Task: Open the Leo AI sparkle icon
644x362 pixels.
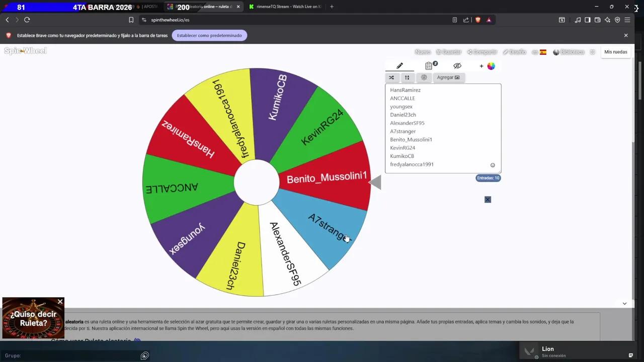Action: click(x=607, y=20)
